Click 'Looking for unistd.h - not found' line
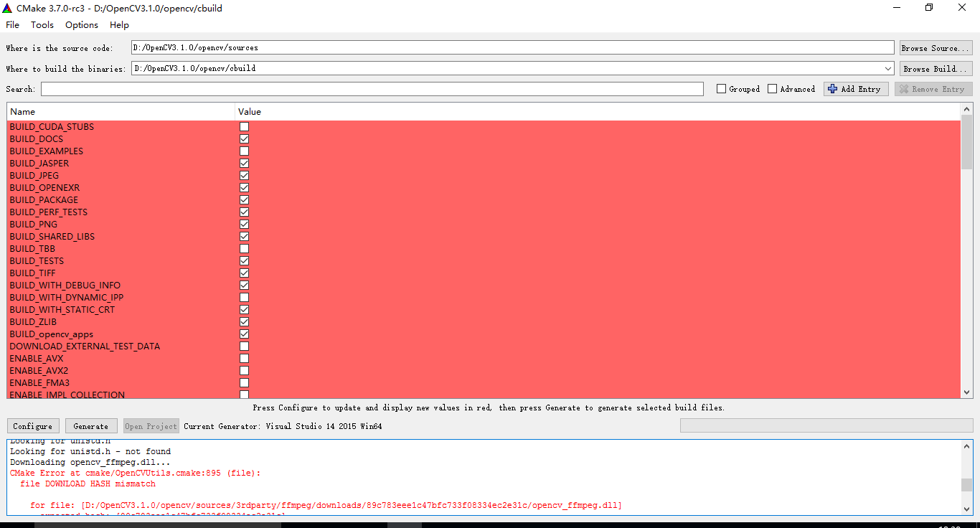Viewport: 980px width, 528px height. [x=90, y=452]
